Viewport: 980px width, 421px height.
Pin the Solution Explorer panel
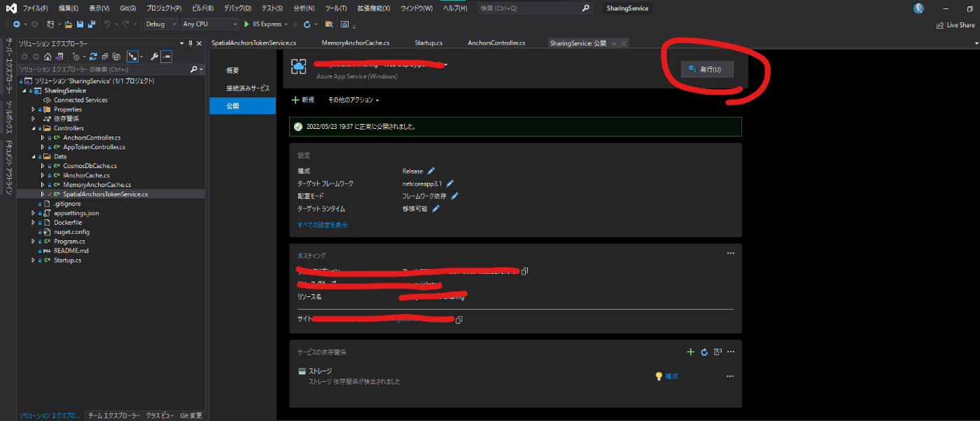190,43
